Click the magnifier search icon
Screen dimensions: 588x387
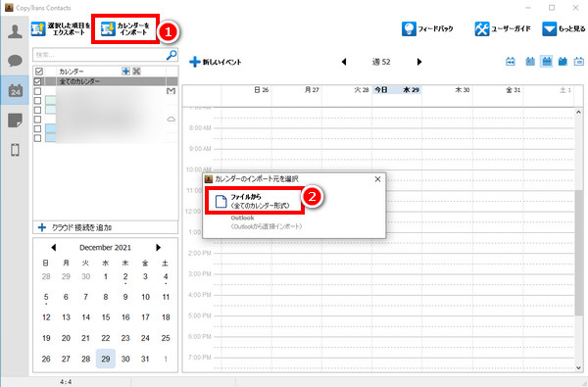[171, 55]
